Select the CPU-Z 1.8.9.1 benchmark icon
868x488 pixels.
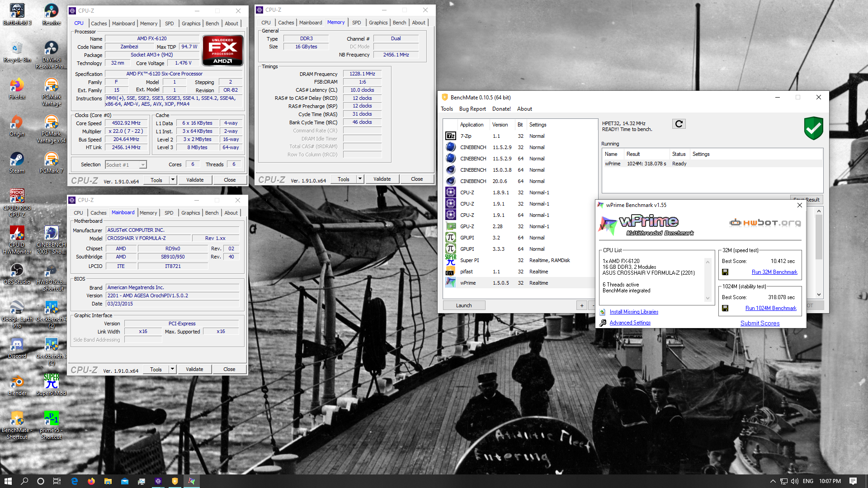450,192
